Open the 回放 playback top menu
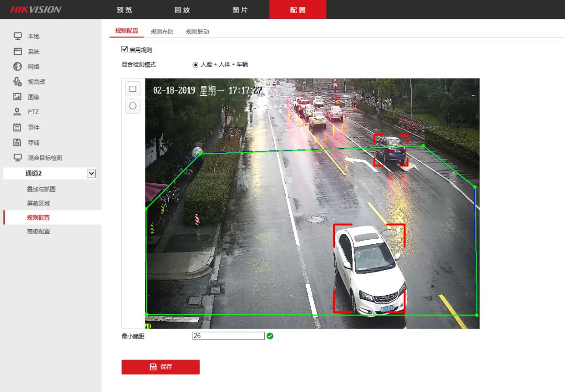Screen dimensions: 565x392 [182, 10]
